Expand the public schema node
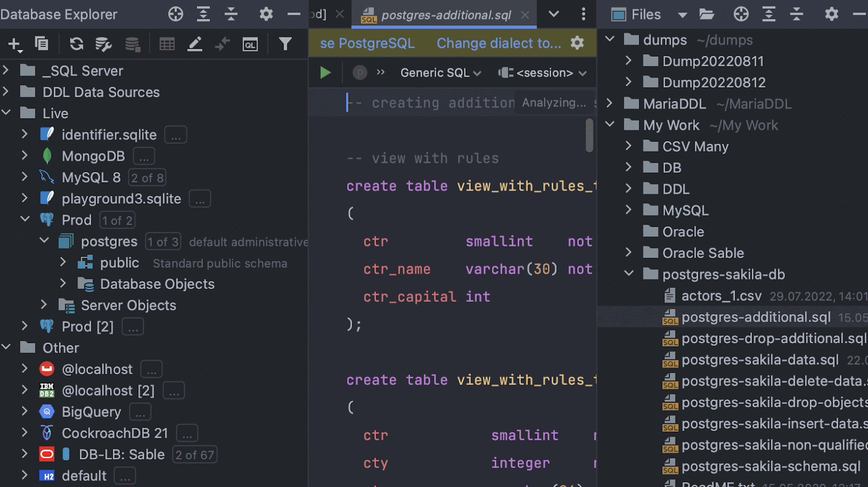The height and width of the screenshot is (487, 868). pyautogui.click(x=63, y=263)
